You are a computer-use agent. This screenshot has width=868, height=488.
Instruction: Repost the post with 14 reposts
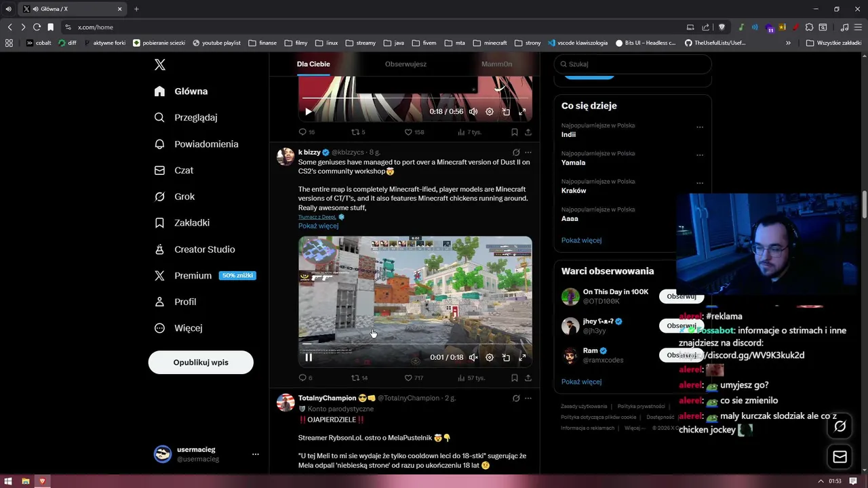(x=359, y=378)
